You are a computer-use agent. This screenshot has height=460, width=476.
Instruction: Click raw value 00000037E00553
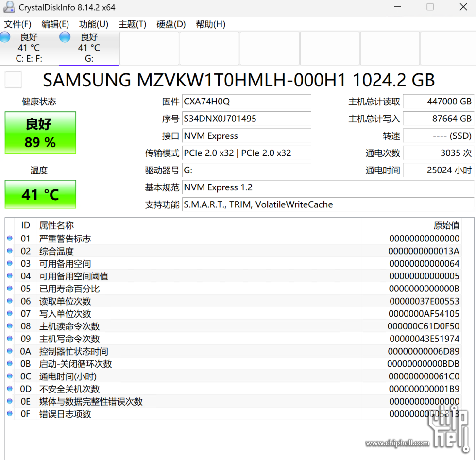pos(425,301)
